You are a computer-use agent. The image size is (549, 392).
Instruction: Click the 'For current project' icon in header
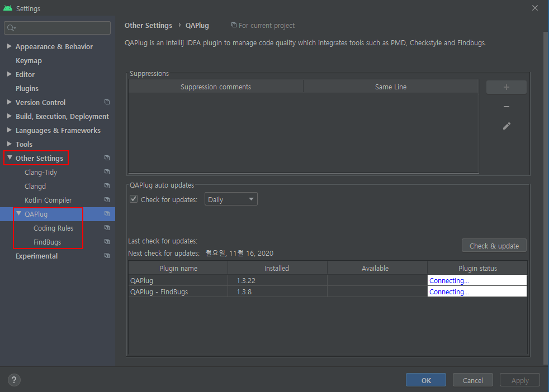[234, 25]
